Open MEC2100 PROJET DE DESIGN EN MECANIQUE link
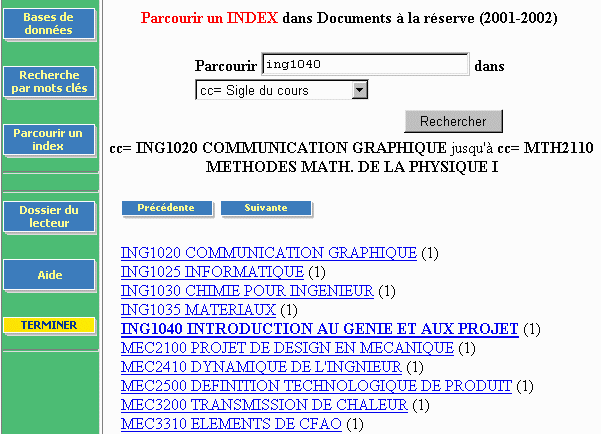Screen dimensions: 601x434 click(x=287, y=348)
